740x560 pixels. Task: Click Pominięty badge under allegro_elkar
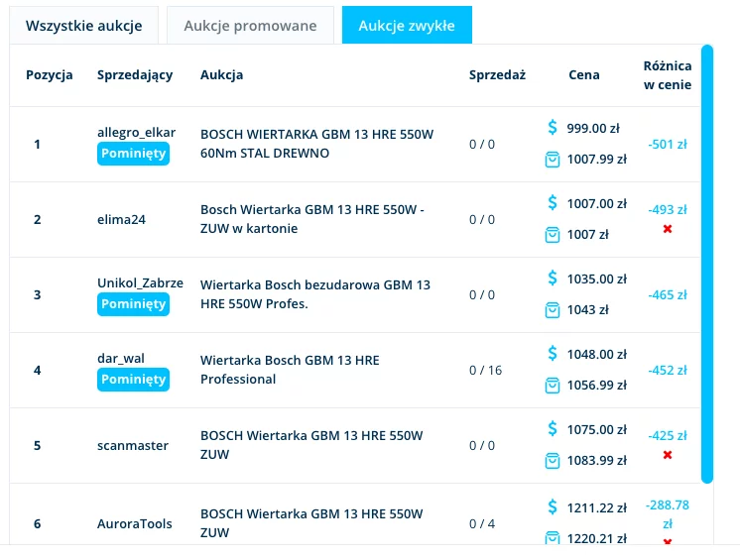tap(133, 154)
